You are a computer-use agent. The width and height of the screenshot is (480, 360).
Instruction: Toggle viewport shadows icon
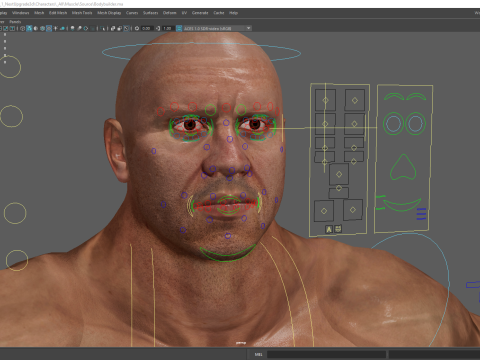point(62,28)
